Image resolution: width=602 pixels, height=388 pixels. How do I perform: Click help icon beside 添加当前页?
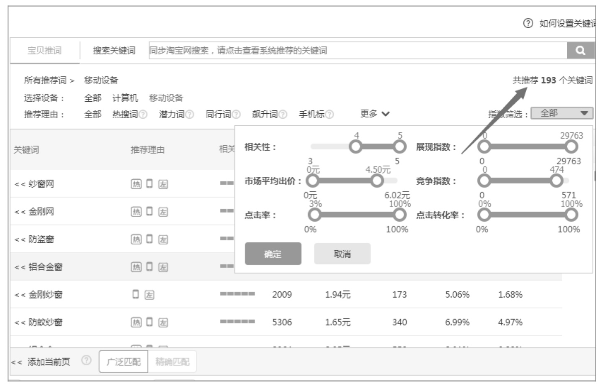click(87, 360)
